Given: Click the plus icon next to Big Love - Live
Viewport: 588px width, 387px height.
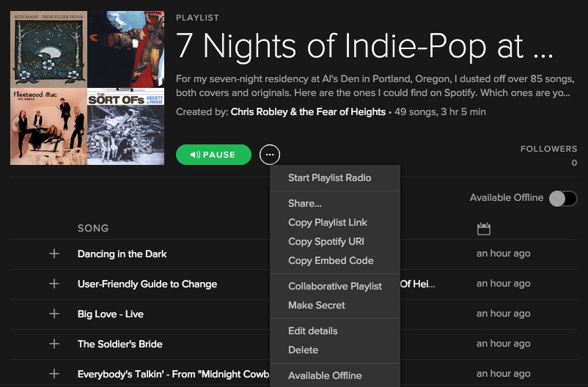Looking at the screenshot, I should (x=54, y=314).
